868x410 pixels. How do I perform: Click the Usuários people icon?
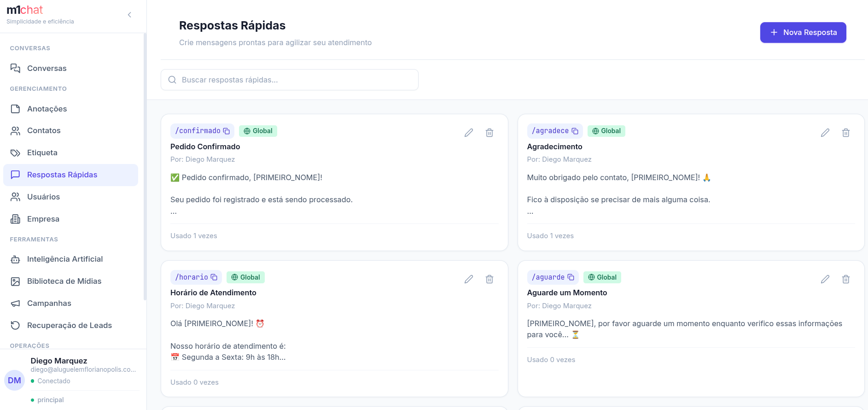[x=15, y=197]
